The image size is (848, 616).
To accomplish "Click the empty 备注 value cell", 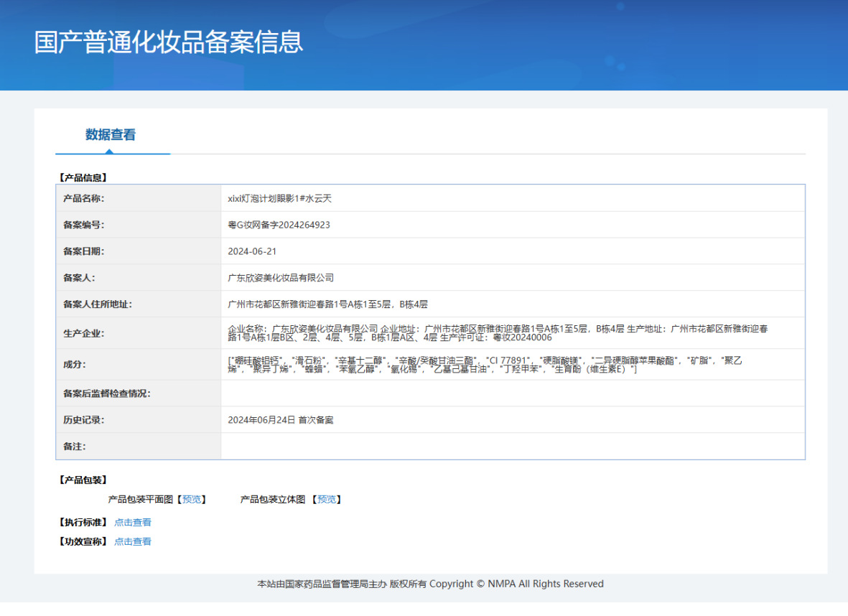I will (x=512, y=447).
